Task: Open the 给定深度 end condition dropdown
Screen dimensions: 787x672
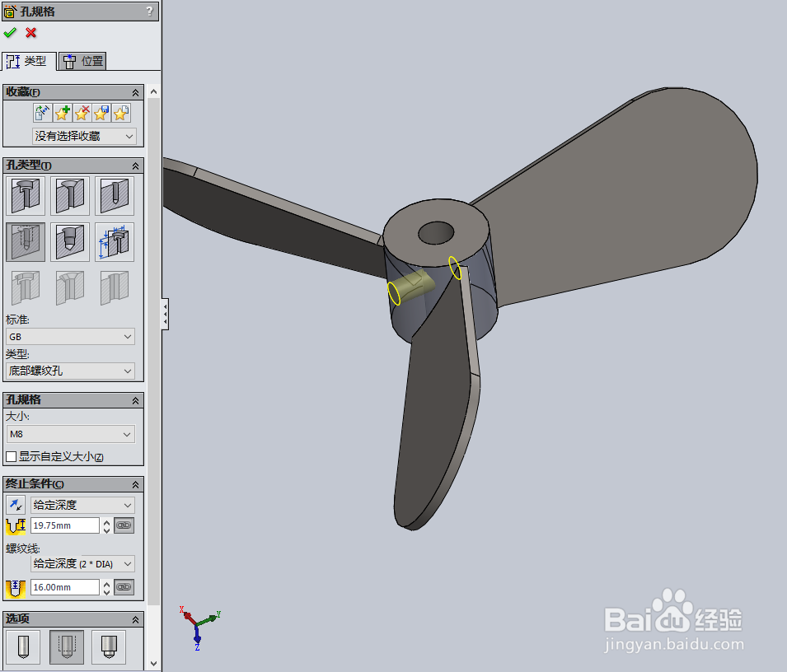Action: click(x=82, y=505)
